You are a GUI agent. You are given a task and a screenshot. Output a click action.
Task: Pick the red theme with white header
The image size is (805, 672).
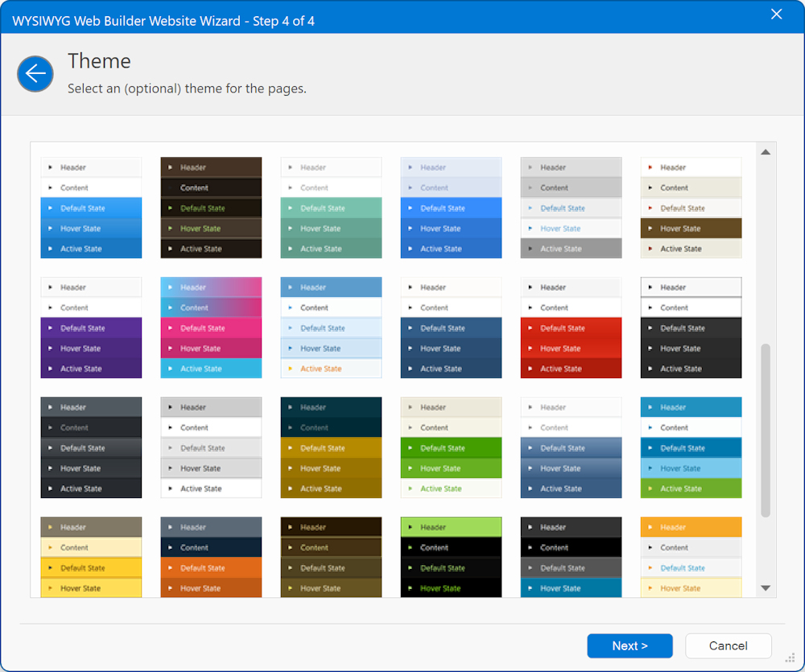tap(571, 328)
